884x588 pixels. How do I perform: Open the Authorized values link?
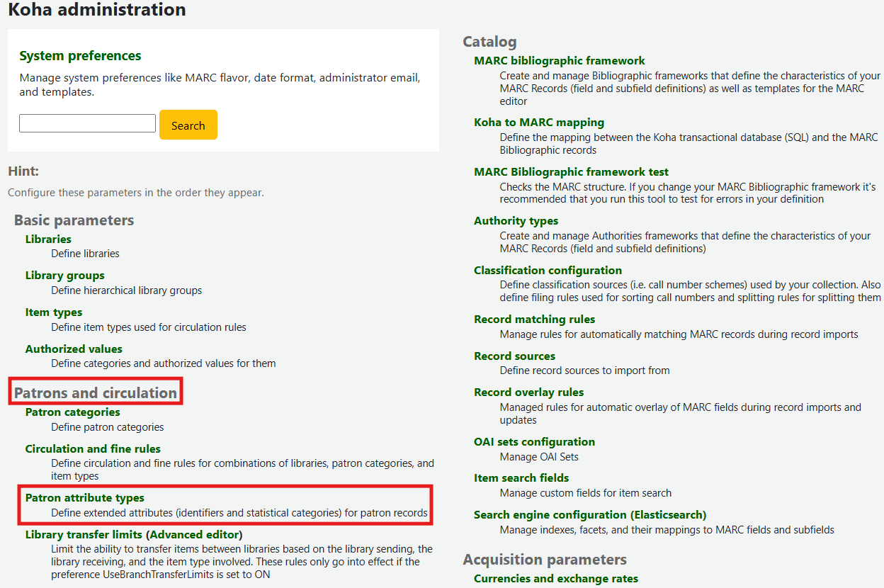[x=74, y=349]
